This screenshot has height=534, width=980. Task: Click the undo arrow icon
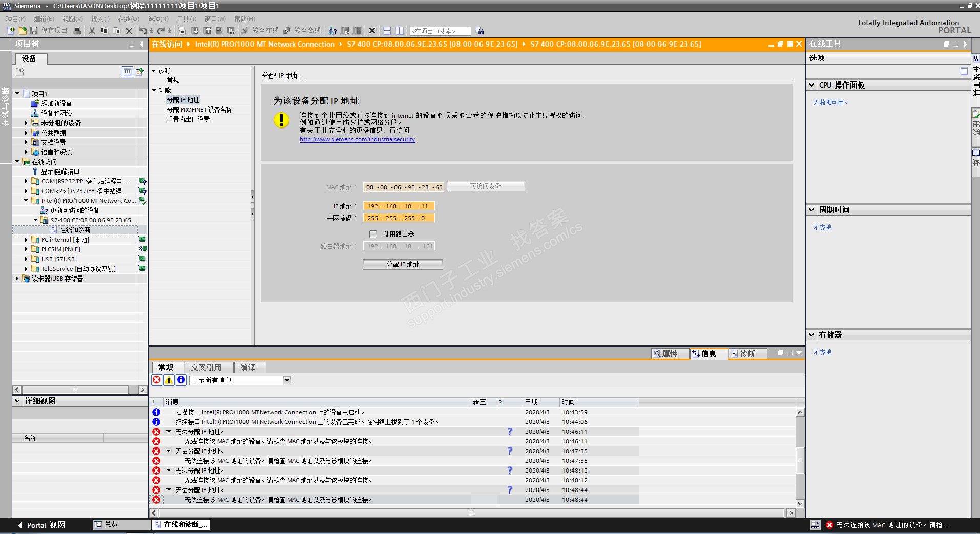143,31
